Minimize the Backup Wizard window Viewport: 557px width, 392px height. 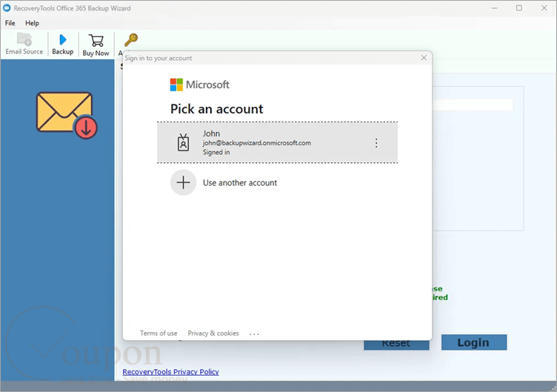[x=494, y=8]
